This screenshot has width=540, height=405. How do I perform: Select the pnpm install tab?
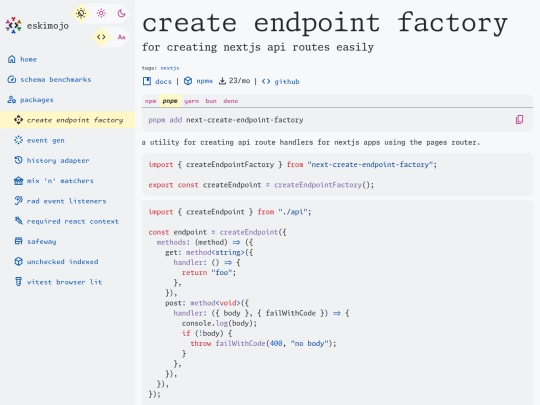point(170,101)
